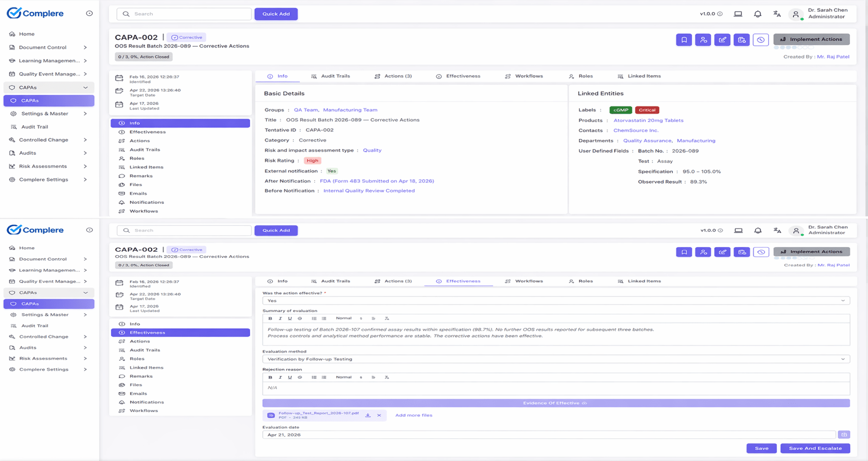Clear formatting in the Rejection reason editor
This screenshot has height=461, width=868.
(387, 377)
